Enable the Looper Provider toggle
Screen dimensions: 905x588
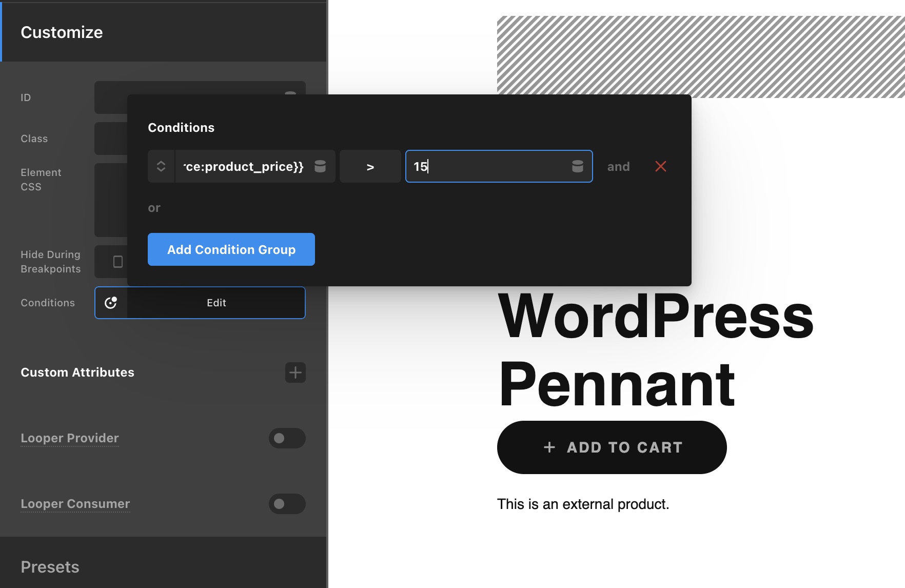click(287, 438)
